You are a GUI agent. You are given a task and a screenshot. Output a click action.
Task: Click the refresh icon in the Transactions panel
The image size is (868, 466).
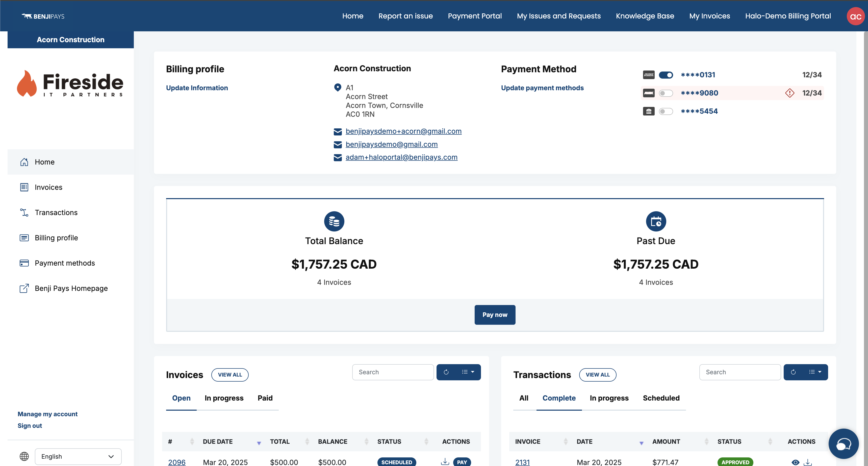(793, 372)
